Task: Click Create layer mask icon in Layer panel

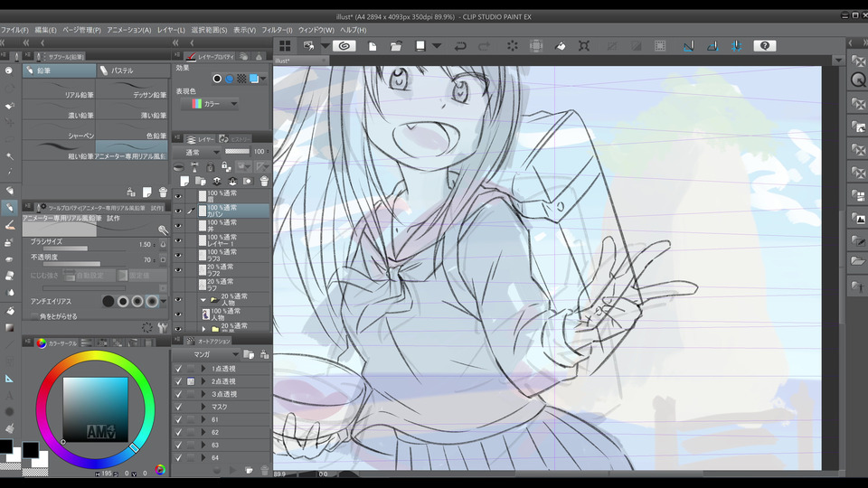Action: click(248, 181)
